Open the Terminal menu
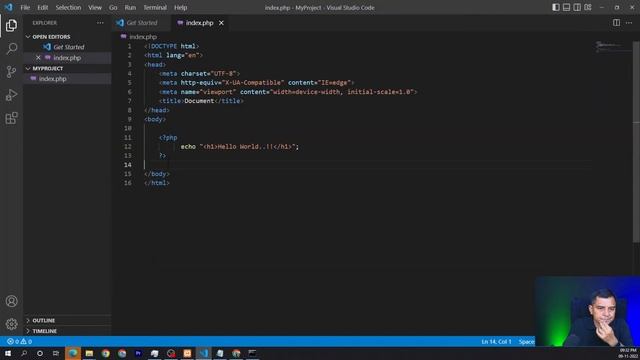This screenshot has width=640, height=360. (155, 7)
